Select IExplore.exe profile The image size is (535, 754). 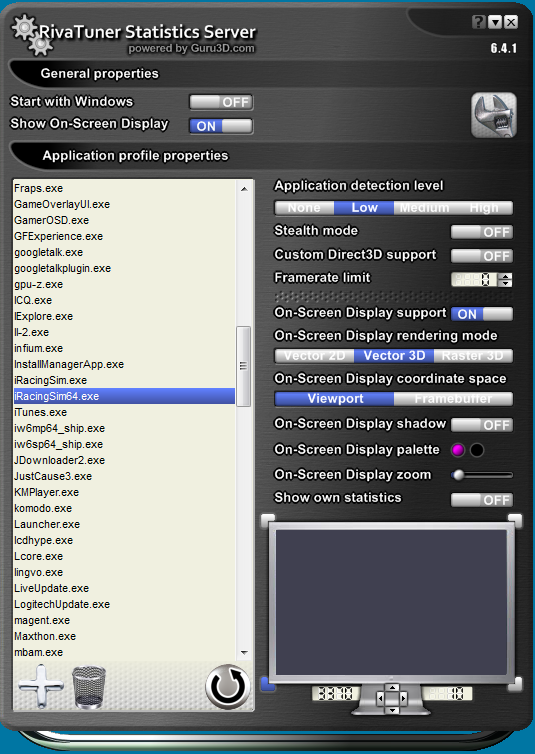124,316
